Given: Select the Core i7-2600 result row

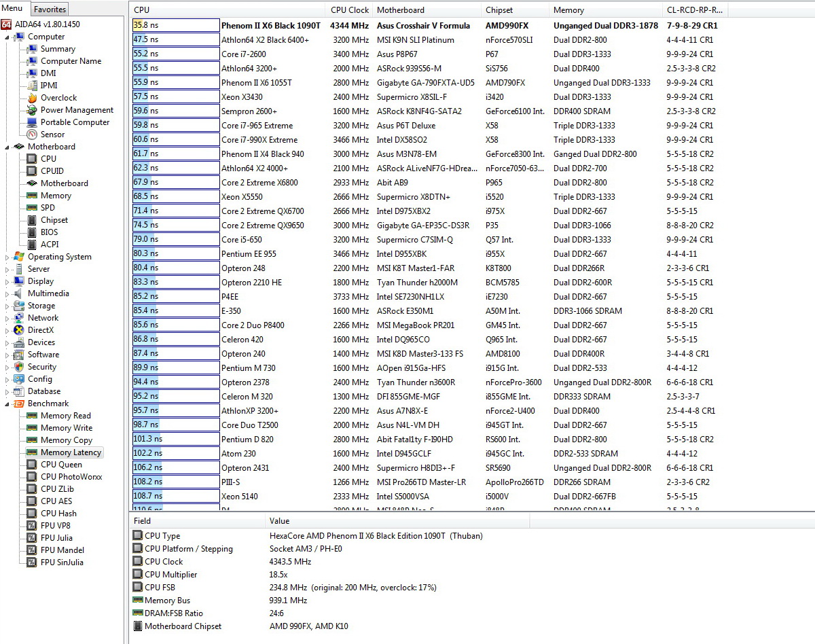Looking at the screenshot, I should click(472, 54).
